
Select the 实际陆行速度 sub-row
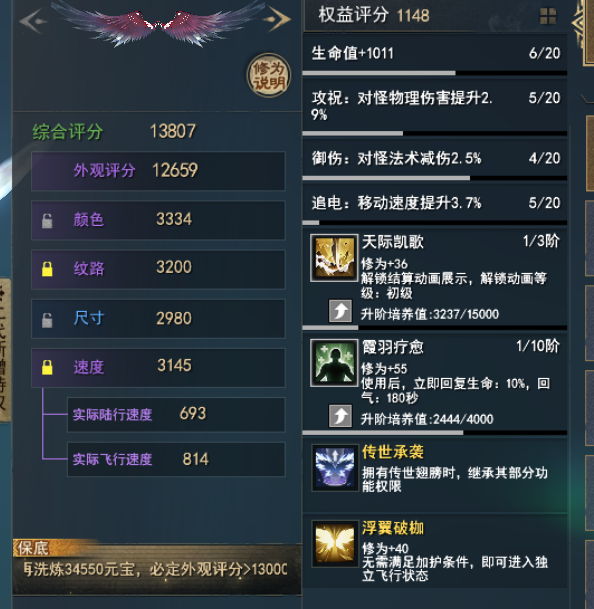click(176, 414)
